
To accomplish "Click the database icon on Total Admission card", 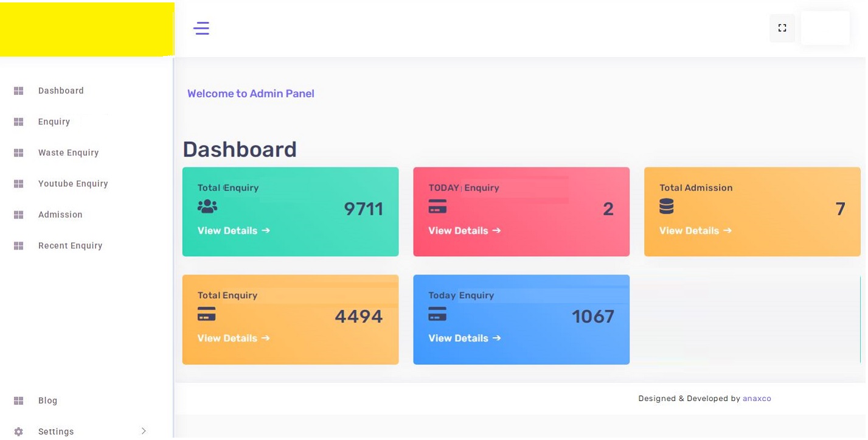I will click(x=667, y=206).
